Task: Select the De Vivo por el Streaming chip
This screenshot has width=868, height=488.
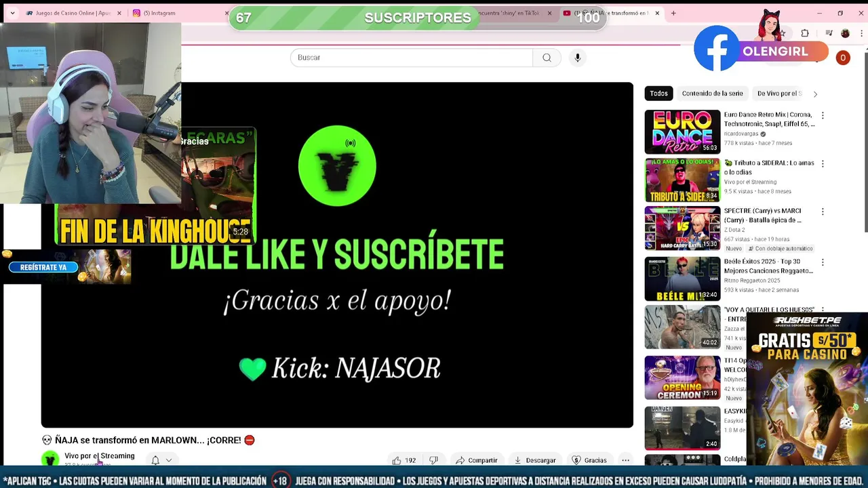Action: pyautogui.click(x=779, y=94)
